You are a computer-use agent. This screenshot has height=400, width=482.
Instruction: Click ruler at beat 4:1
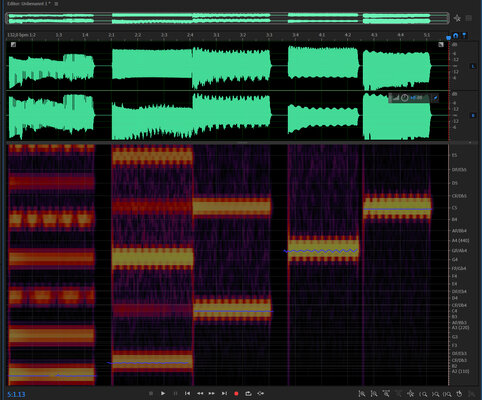coord(321,35)
